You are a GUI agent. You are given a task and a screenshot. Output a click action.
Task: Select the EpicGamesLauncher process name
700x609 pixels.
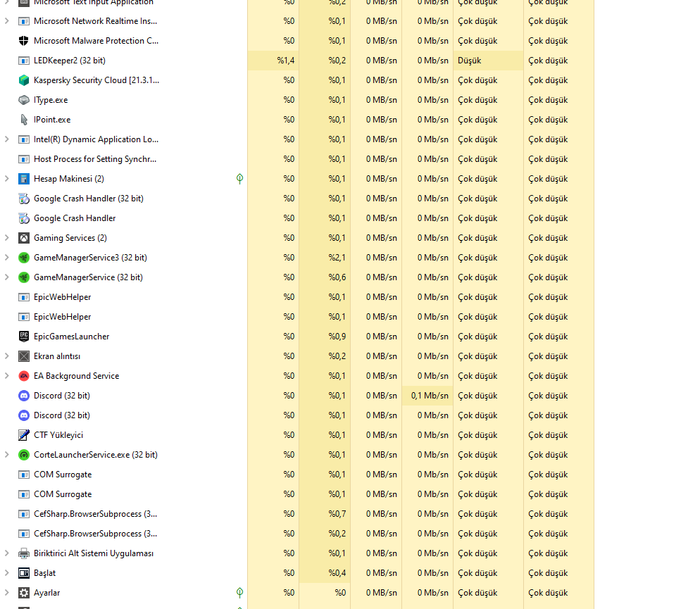point(71,337)
